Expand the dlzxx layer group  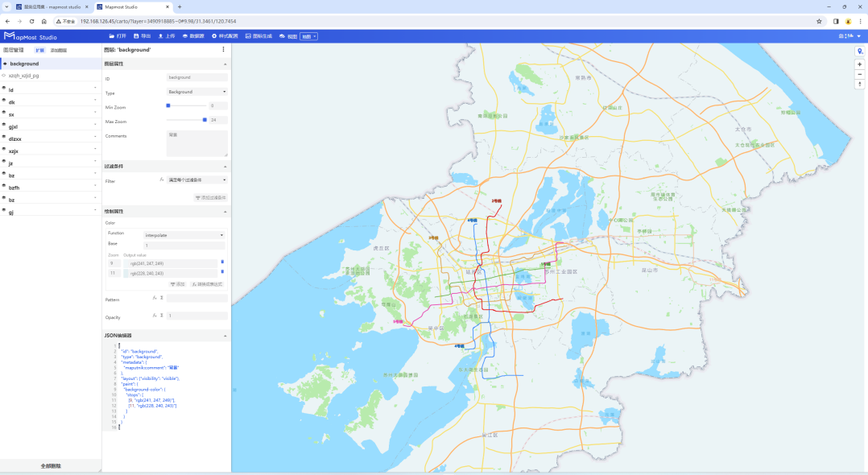[x=95, y=138]
